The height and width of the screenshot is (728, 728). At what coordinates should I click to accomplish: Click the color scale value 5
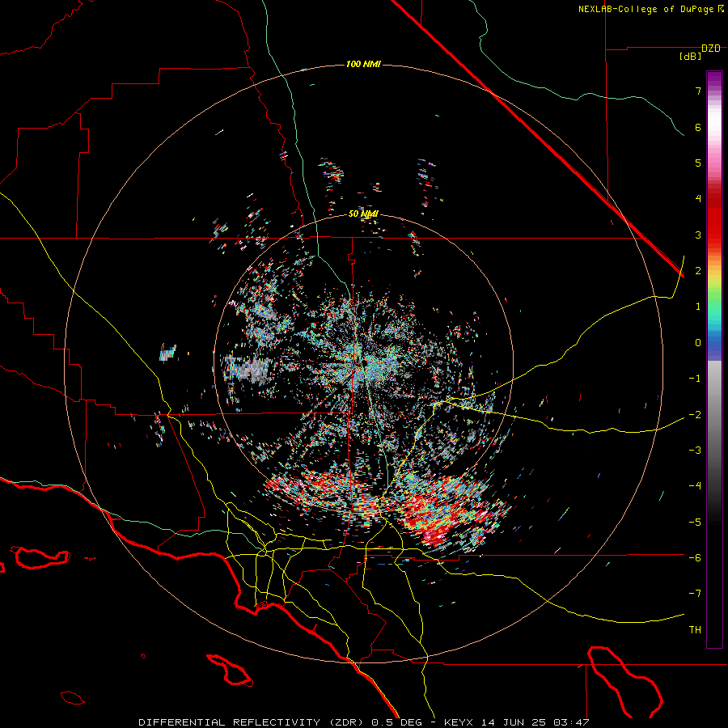698,163
